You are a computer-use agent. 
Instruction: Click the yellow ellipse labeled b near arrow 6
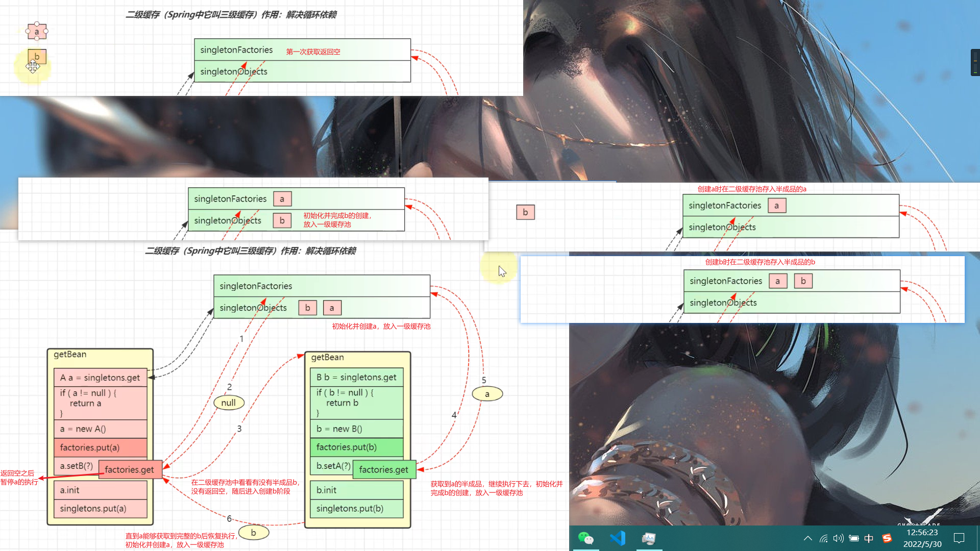(x=254, y=533)
